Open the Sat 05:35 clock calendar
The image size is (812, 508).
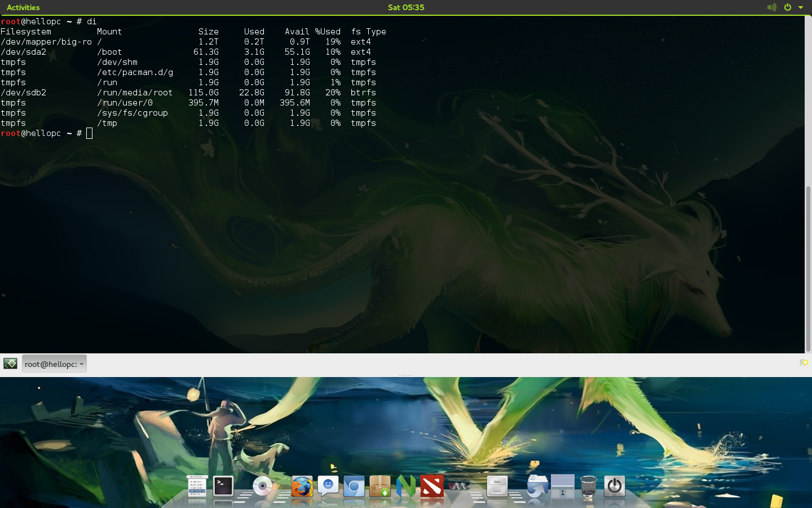(406, 7)
